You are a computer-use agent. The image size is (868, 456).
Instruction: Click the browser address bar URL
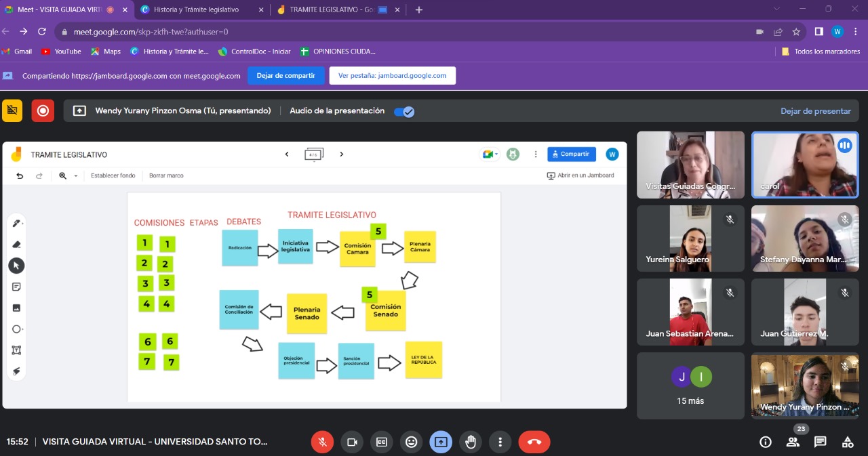151,32
